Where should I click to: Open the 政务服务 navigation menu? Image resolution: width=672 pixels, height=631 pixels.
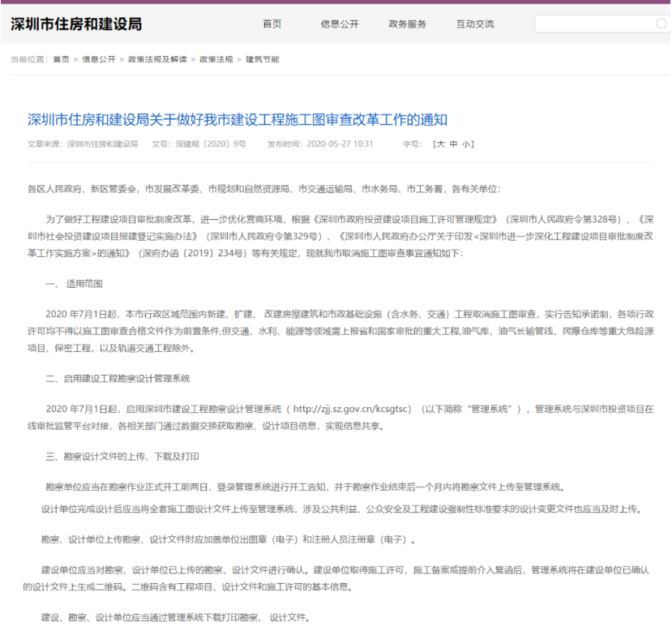407,24
